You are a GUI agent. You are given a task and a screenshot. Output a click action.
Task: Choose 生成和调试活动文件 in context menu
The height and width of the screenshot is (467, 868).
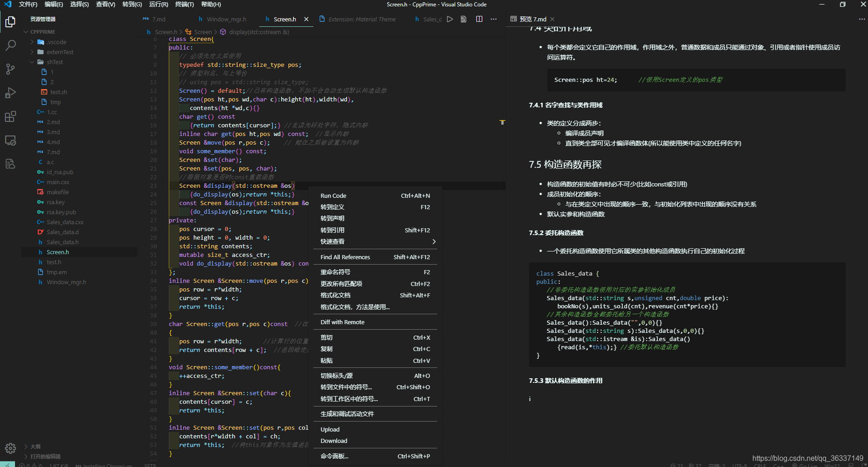tap(375, 414)
